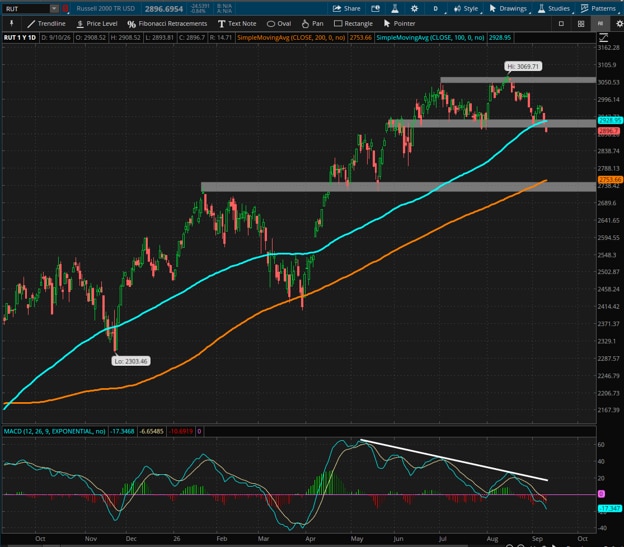
Task: Click the Hi: 3069.71 bubble
Action: coord(523,66)
